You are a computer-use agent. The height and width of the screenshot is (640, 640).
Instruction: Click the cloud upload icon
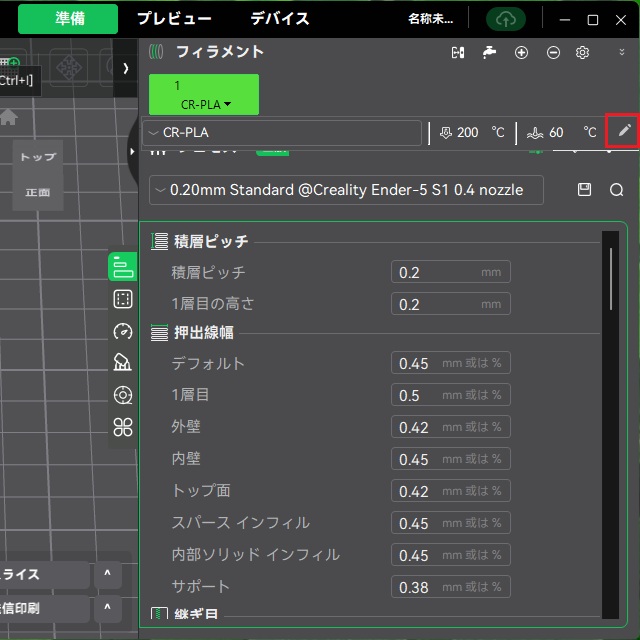[x=505, y=19]
